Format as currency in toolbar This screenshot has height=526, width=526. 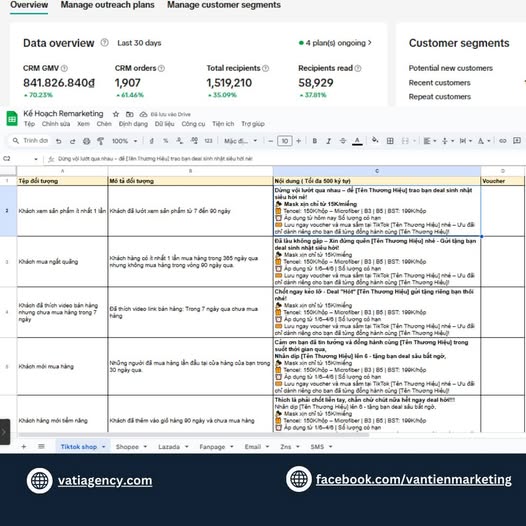152,141
